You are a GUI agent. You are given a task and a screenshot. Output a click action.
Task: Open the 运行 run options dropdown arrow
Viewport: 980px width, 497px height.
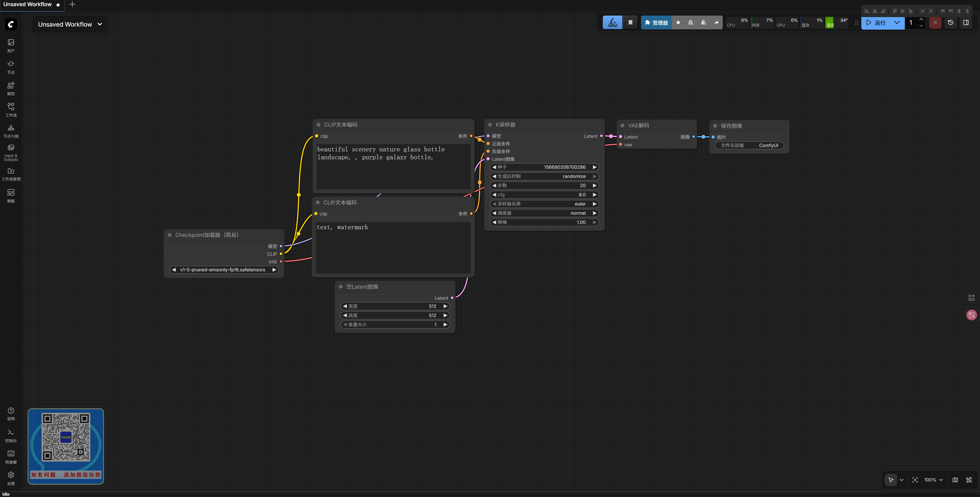pos(897,22)
